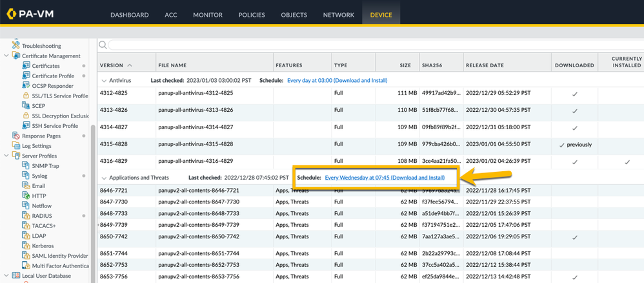Open Log Settings in the sidebar

tap(36, 146)
